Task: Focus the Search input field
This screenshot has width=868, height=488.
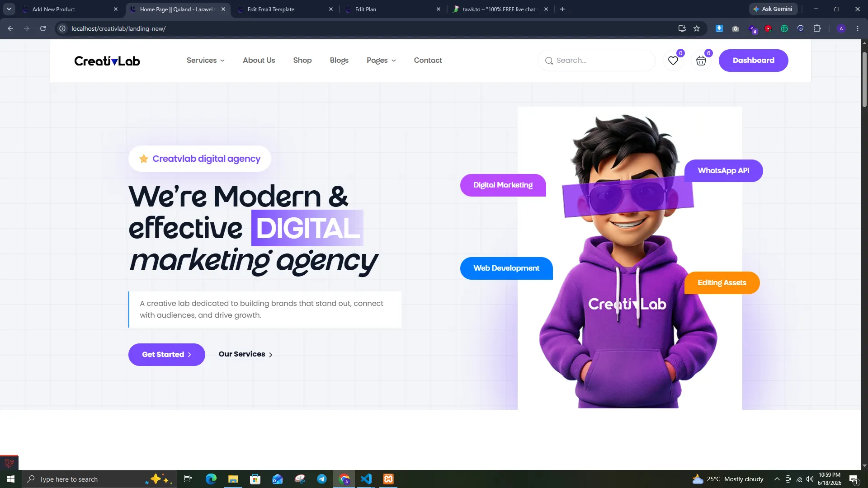Action: coord(596,61)
